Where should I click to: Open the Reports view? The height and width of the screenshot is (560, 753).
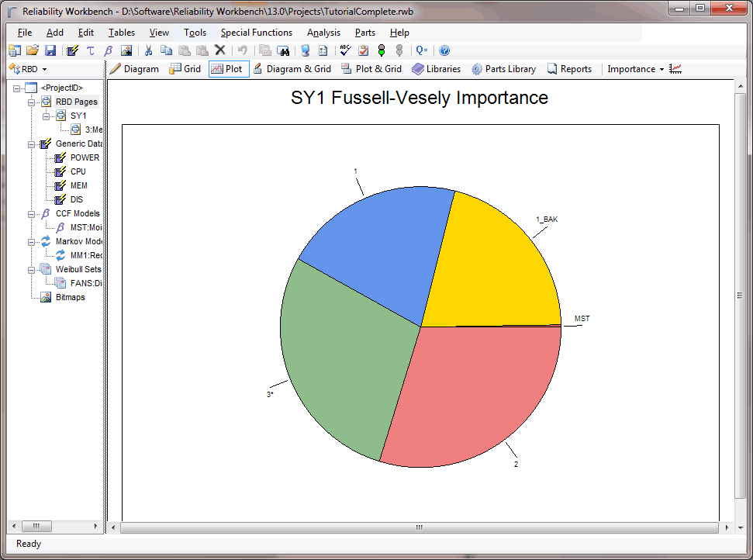(568, 69)
